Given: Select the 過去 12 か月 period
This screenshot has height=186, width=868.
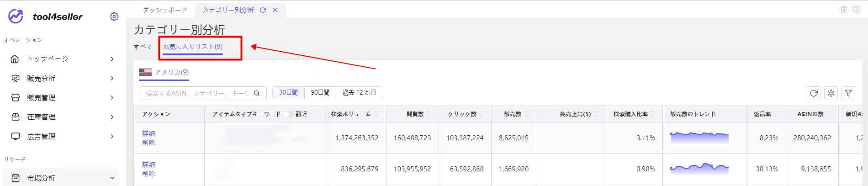Looking at the screenshot, I should click(x=360, y=93).
